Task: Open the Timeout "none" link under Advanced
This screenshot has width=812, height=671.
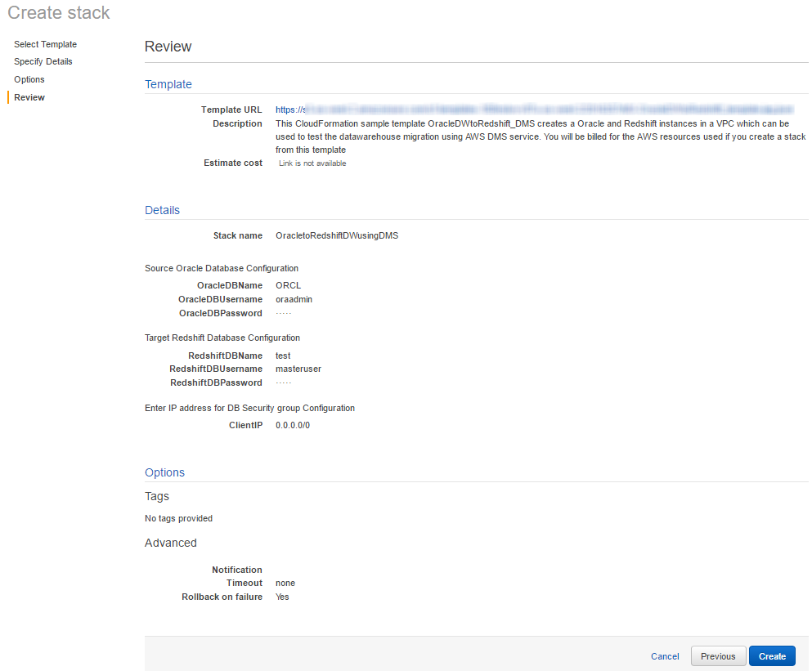Action: tap(285, 583)
